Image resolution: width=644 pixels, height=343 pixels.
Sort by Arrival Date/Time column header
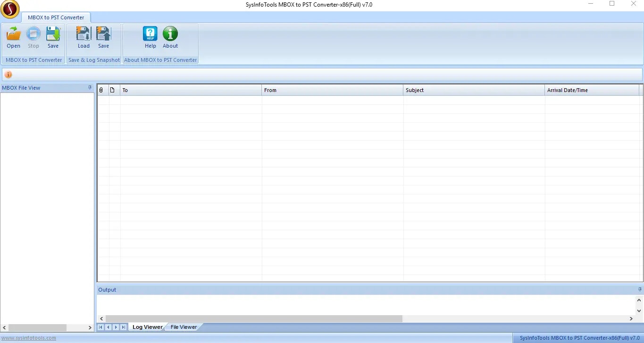pyautogui.click(x=592, y=90)
